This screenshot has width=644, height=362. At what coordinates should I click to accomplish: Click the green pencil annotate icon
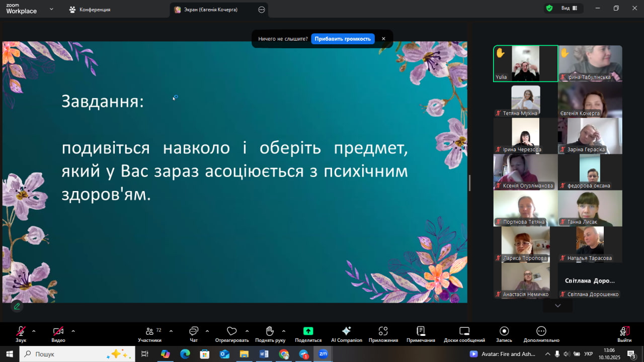(17, 306)
